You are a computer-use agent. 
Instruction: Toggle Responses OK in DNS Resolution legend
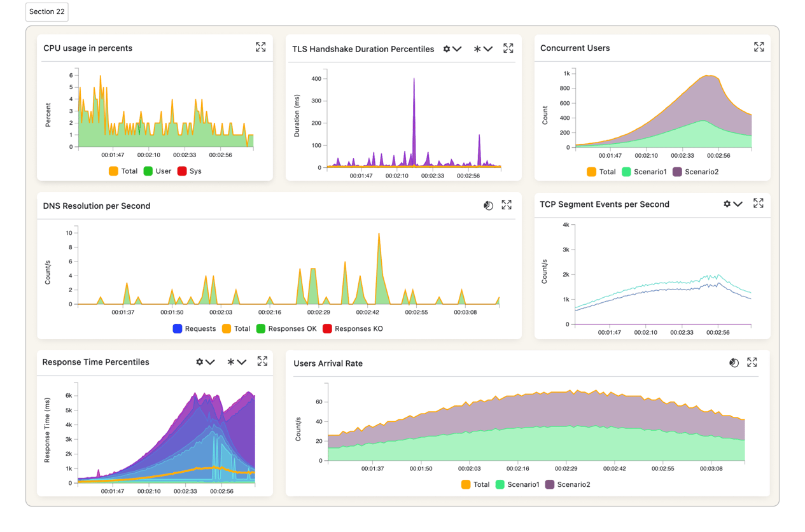click(x=286, y=329)
